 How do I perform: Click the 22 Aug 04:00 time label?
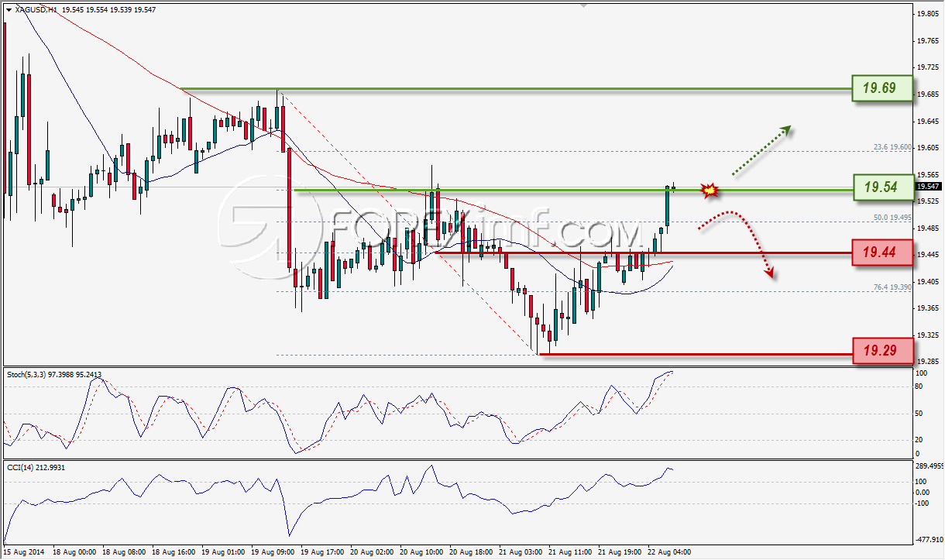coord(671,552)
